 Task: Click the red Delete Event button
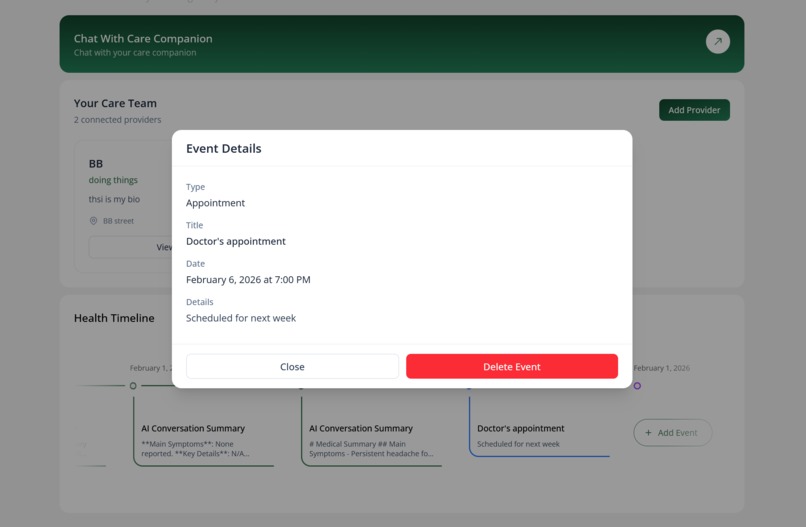(511, 366)
